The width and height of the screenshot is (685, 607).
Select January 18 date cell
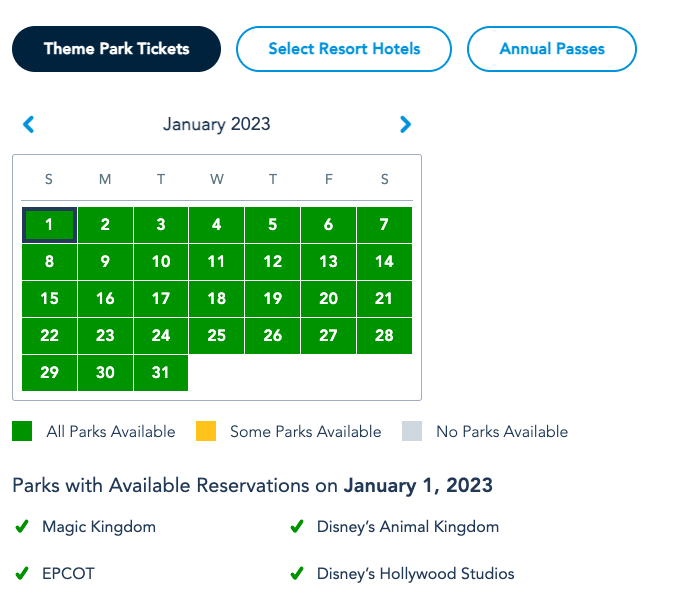point(217,299)
